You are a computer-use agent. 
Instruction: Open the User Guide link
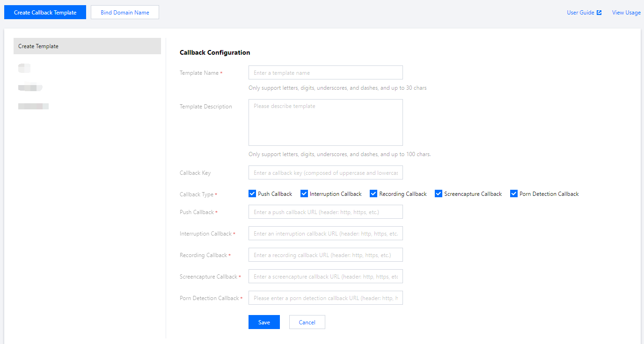(580, 13)
